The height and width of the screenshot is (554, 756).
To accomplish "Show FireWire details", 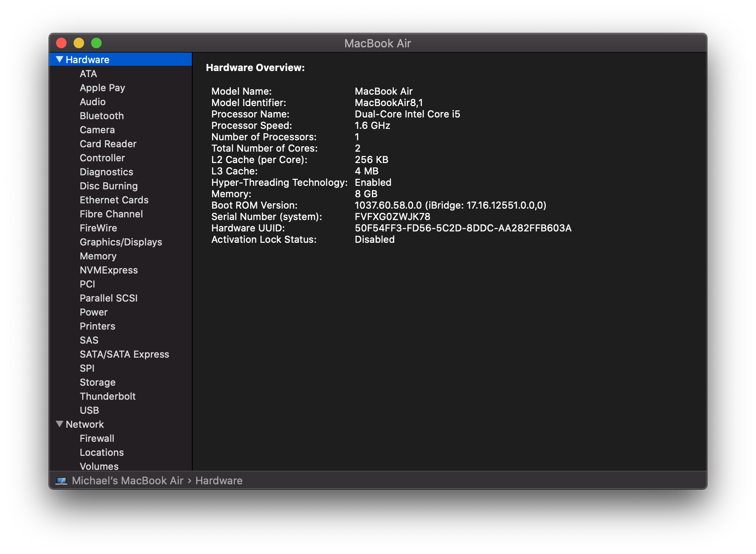I will [x=99, y=228].
